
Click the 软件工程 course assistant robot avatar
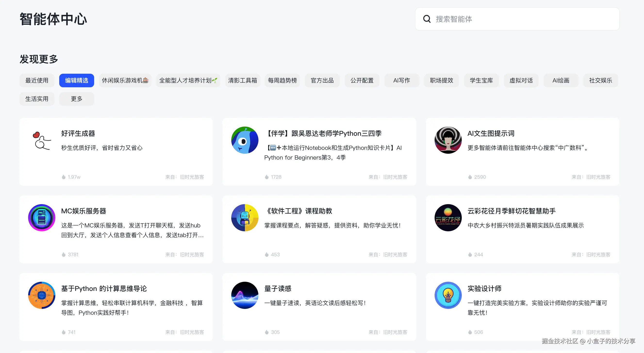245,218
